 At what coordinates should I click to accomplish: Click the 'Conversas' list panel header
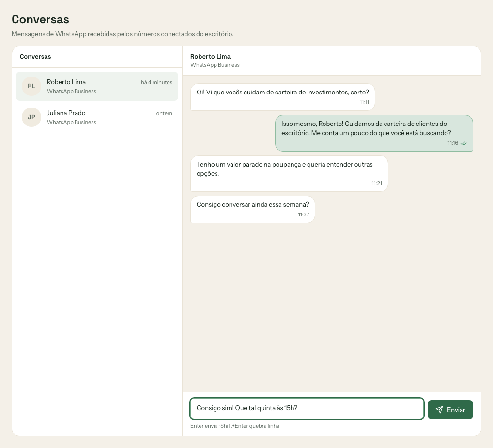click(35, 57)
